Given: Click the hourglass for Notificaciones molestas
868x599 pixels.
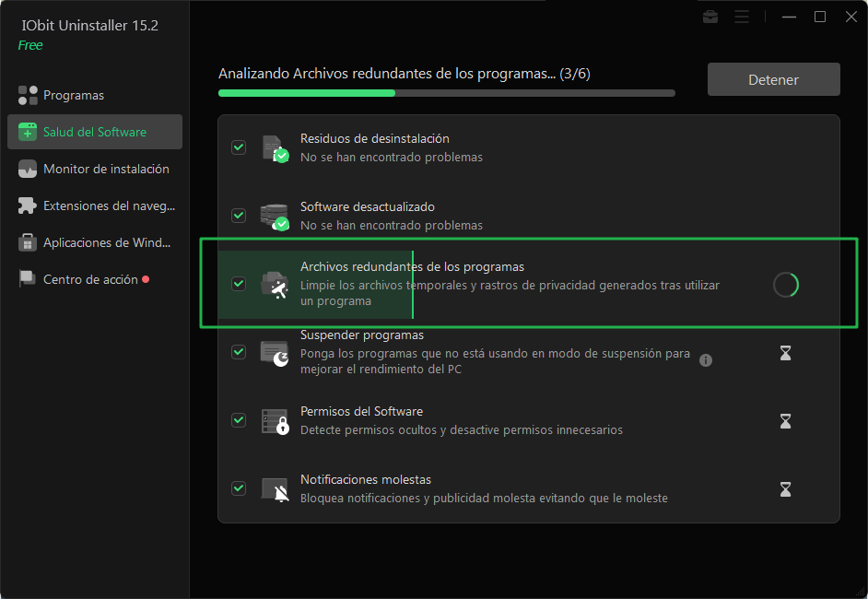Looking at the screenshot, I should pyautogui.click(x=785, y=489).
